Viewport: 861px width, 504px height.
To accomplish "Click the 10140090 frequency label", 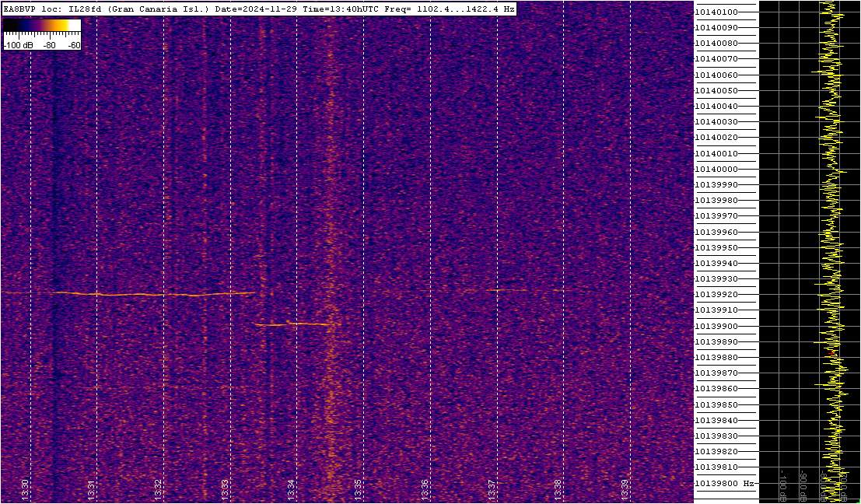I will [x=716, y=27].
